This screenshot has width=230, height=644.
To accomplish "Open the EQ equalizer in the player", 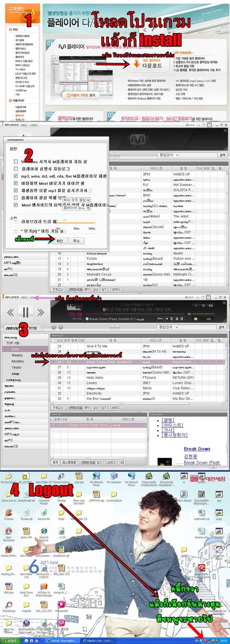I will tap(210, 306).
